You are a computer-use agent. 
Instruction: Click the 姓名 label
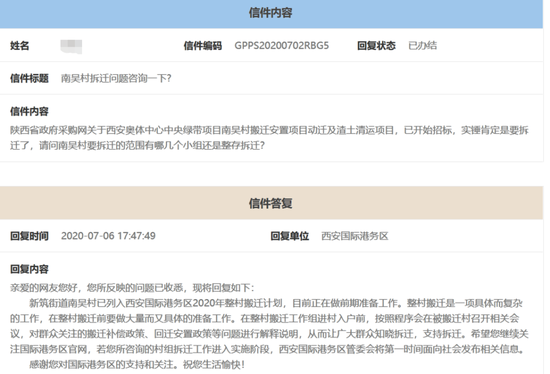(x=20, y=46)
